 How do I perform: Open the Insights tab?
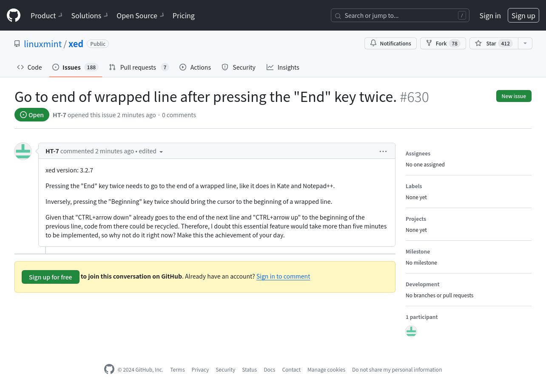tap(283, 67)
